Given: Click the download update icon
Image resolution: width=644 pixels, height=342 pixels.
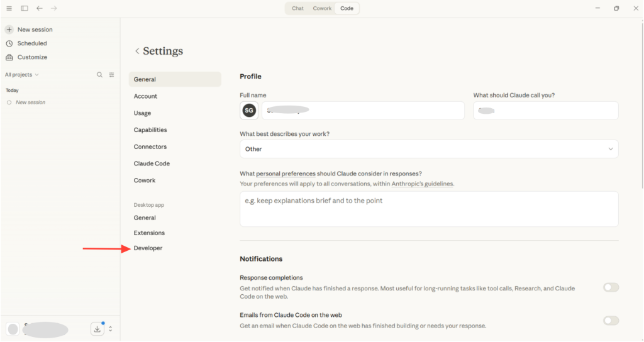Looking at the screenshot, I should point(97,329).
